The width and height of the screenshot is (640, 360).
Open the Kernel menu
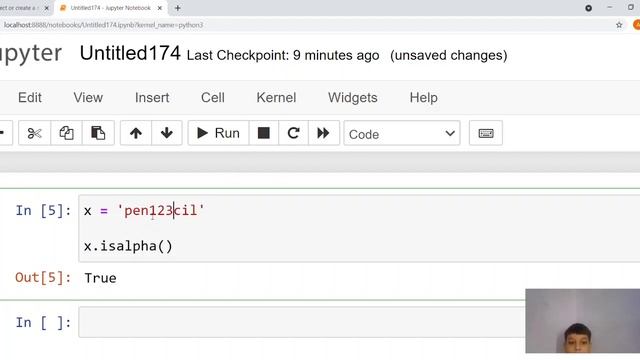click(x=276, y=98)
